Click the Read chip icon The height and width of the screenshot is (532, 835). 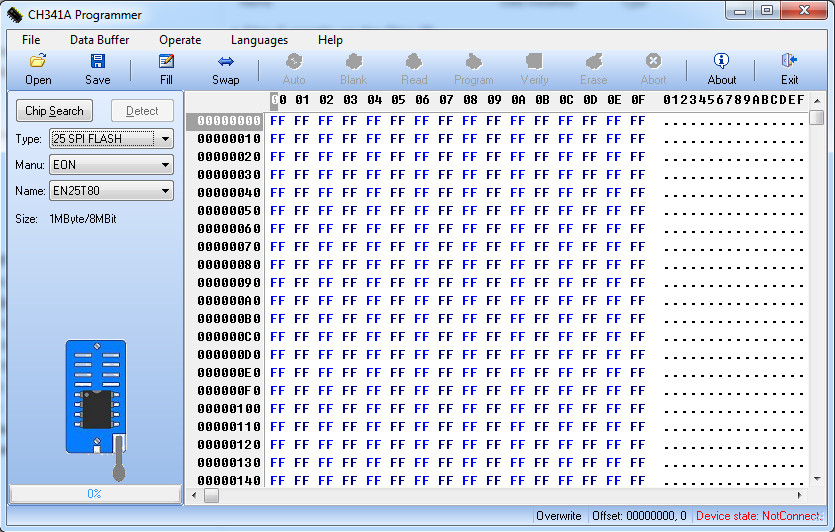click(414, 61)
